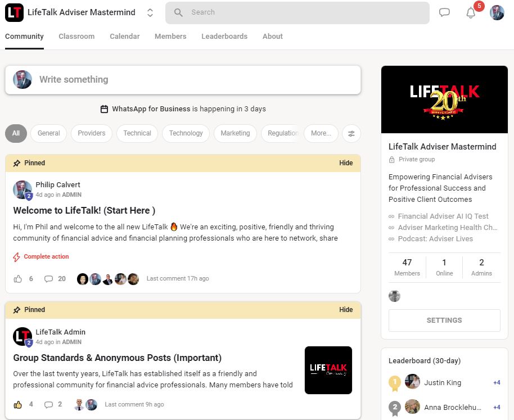Hide the pinned Group Standards post
514x420 pixels.
pos(346,310)
